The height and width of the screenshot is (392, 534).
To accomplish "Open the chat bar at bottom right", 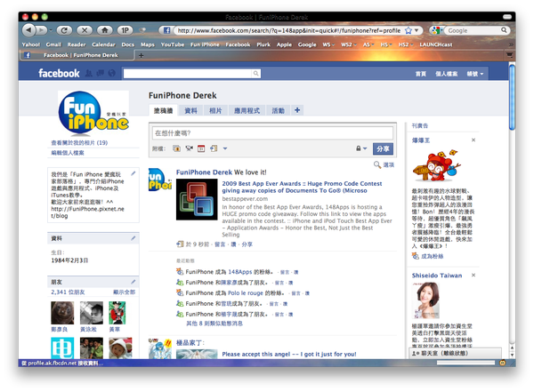I will tap(455, 353).
